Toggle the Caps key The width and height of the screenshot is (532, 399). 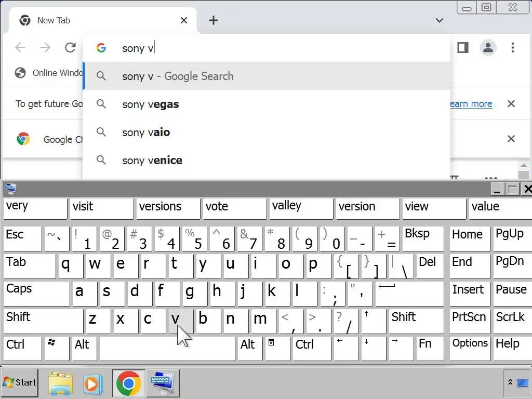click(x=36, y=294)
